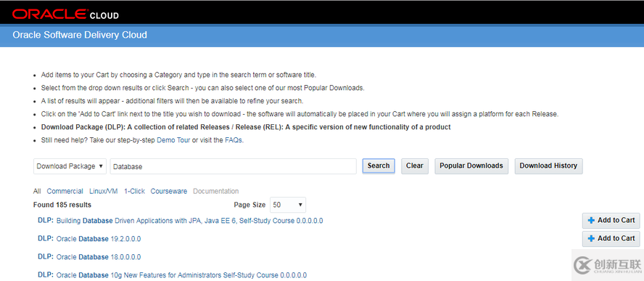Show Courseware results
Image resolution: width=644 pixels, height=281 pixels.
169,191
